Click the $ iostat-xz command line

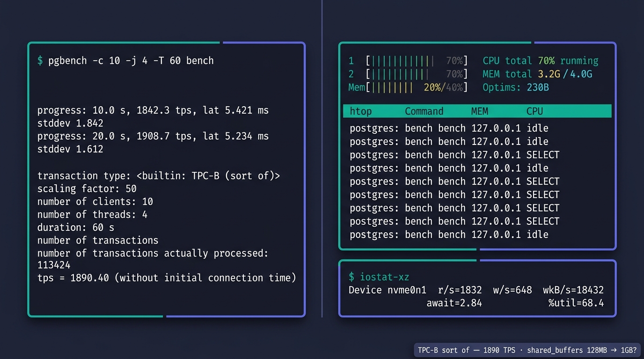(x=379, y=277)
